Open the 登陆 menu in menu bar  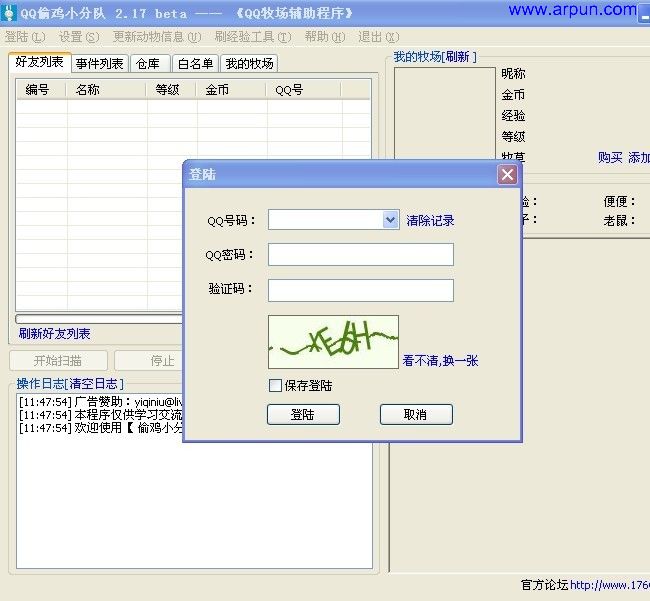pyautogui.click(x=24, y=37)
